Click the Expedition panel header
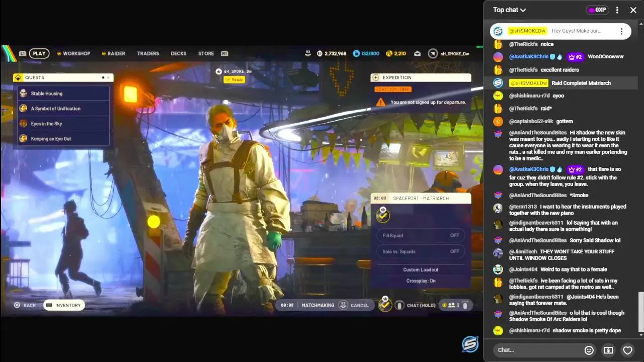Viewport: 644px width, 362px height. coord(421,77)
